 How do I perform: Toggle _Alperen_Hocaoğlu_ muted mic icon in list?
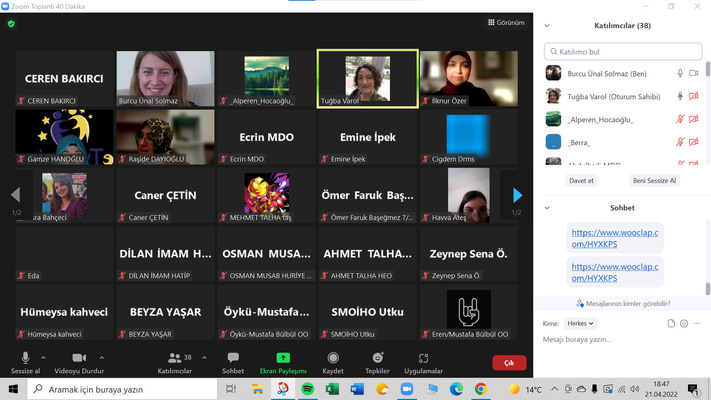click(680, 119)
